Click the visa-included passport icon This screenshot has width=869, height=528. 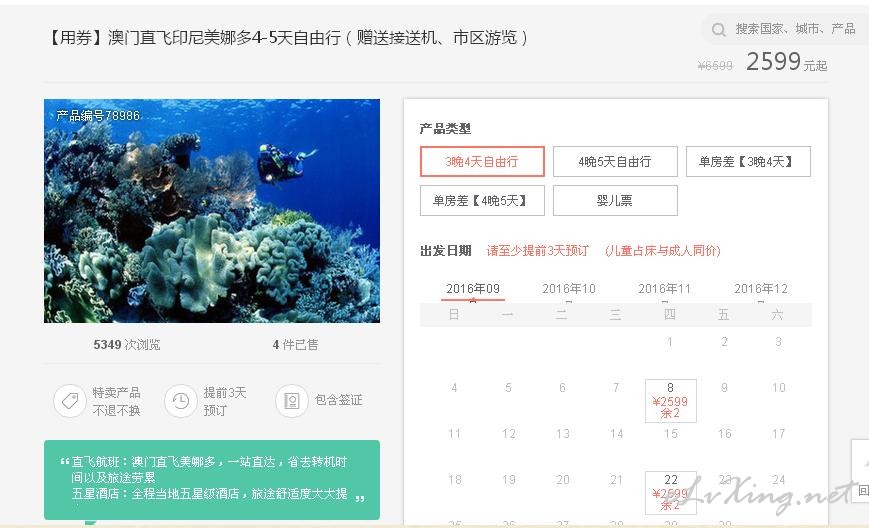coord(292,401)
